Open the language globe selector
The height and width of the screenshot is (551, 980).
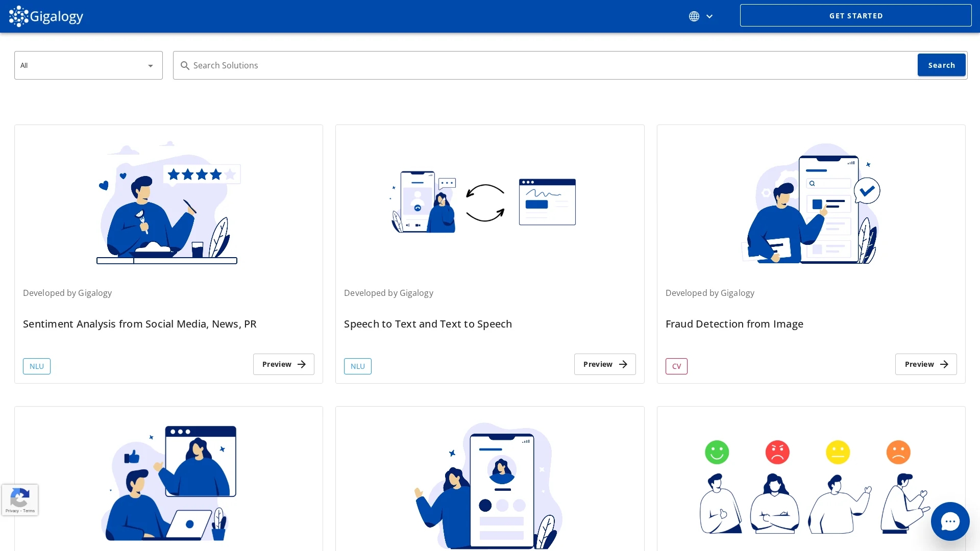pyautogui.click(x=694, y=16)
